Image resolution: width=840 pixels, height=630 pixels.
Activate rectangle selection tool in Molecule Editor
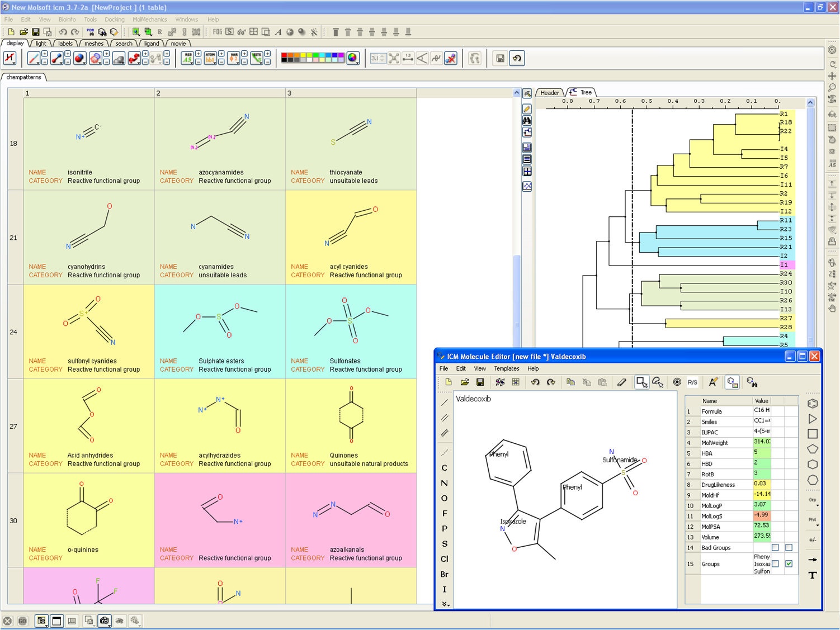point(641,382)
